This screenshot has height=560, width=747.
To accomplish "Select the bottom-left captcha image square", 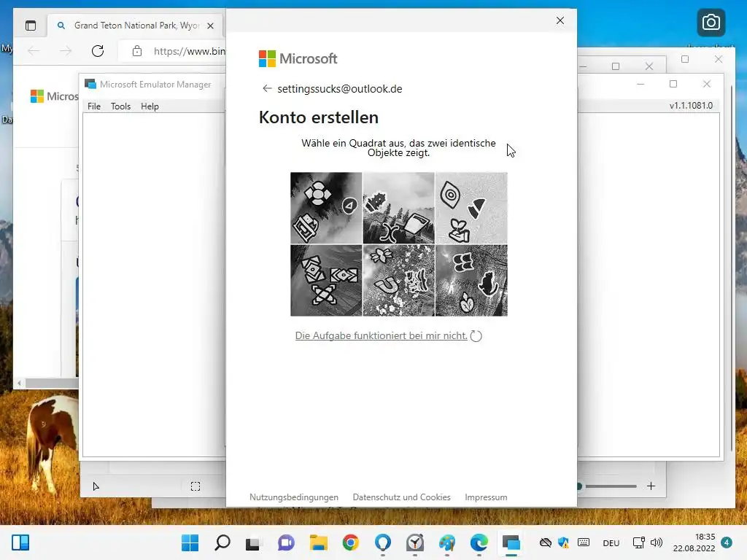I will pyautogui.click(x=326, y=281).
